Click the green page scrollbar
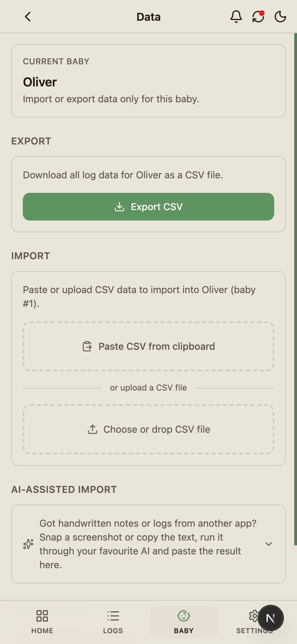 pyautogui.click(x=295, y=289)
